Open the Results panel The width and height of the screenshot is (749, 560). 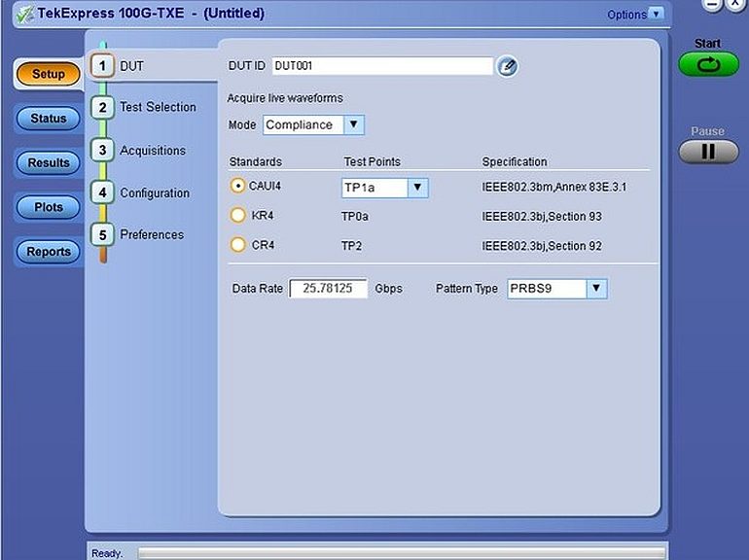point(49,162)
